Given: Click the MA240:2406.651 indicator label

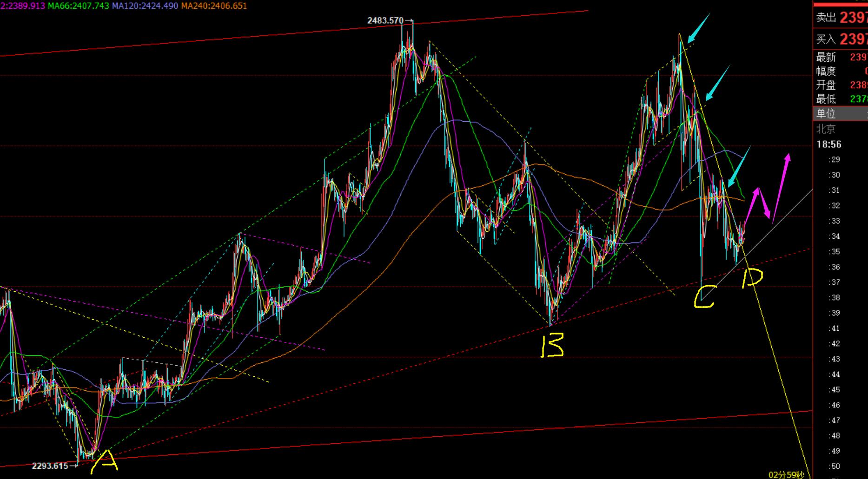Looking at the screenshot, I should (214, 6).
